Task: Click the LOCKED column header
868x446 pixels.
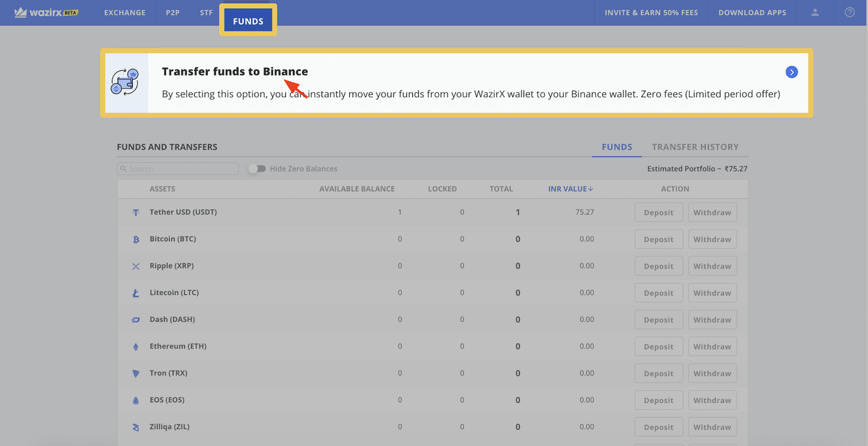Action: click(x=442, y=189)
